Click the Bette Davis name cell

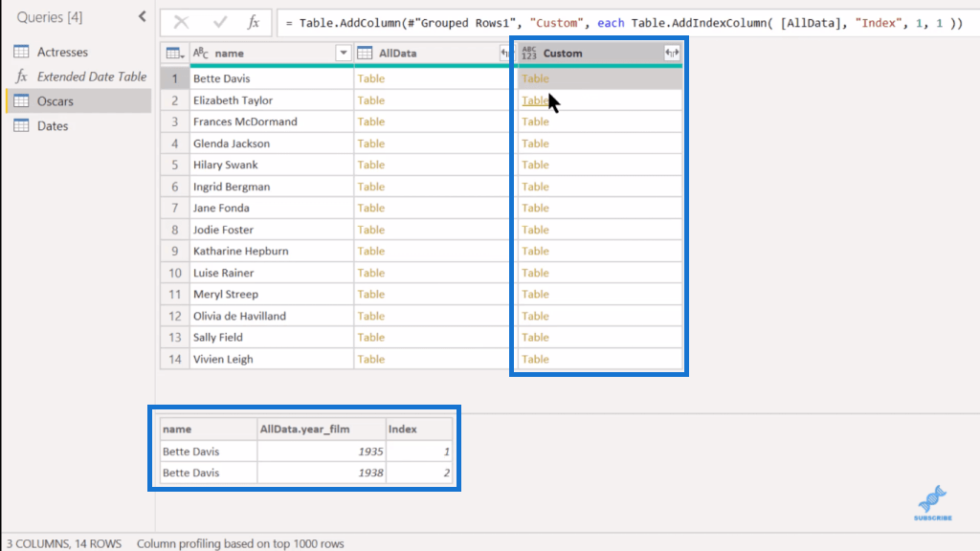(x=272, y=78)
